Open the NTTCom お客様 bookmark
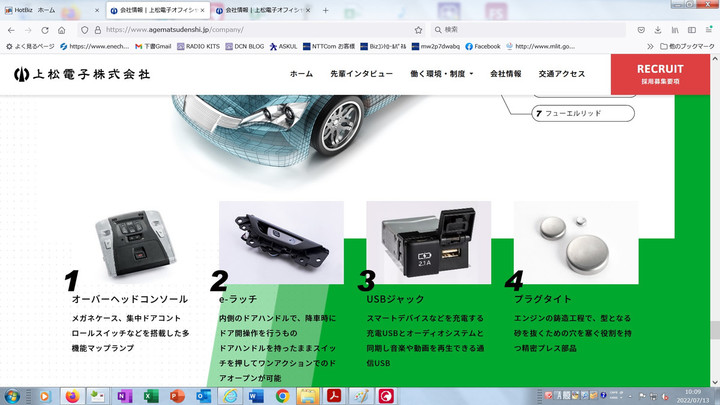The width and height of the screenshot is (720, 405). [329, 46]
